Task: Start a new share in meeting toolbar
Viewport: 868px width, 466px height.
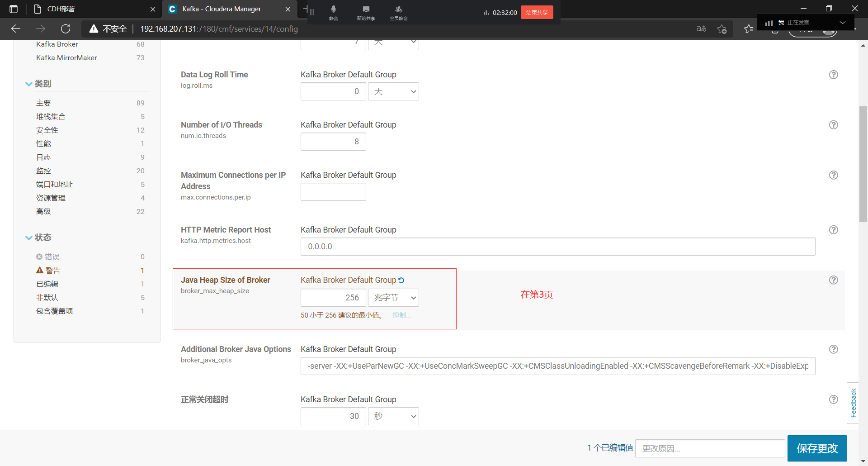Action: [366, 13]
